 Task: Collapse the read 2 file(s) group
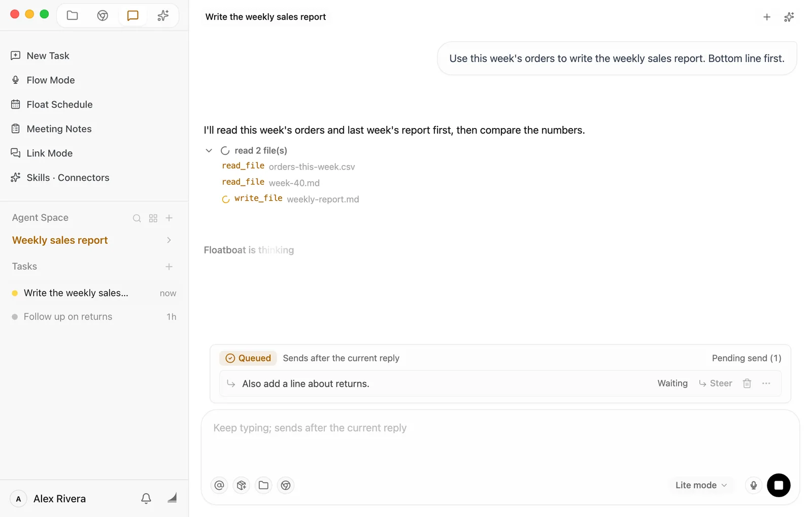pyautogui.click(x=209, y=151)
